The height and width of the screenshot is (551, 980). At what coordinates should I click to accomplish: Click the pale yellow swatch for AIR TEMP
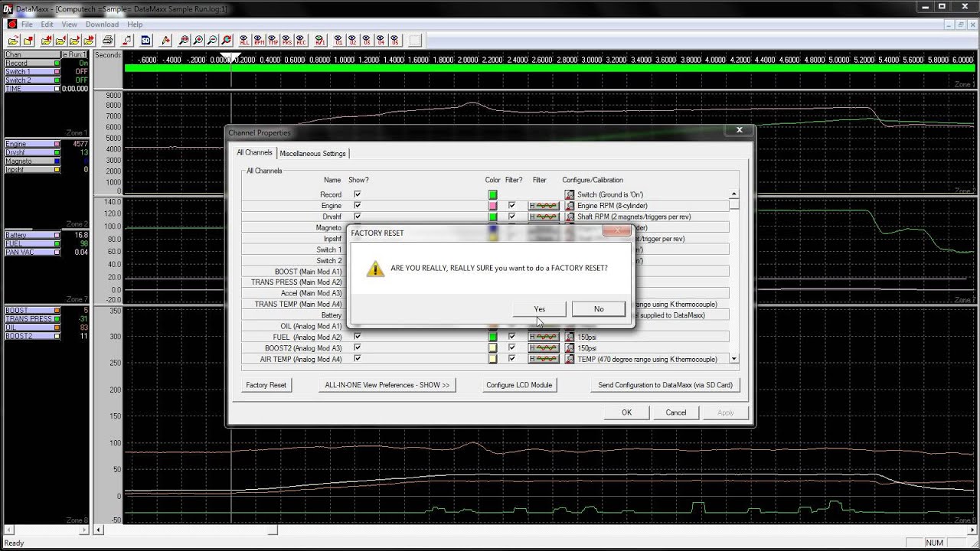[492, 359]
